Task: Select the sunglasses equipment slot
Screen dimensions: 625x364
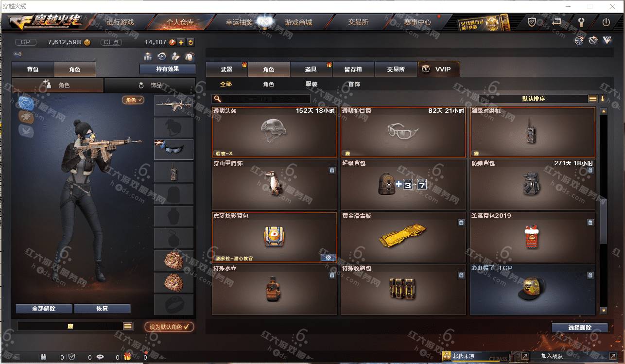Action: click(x=174, y=150)
